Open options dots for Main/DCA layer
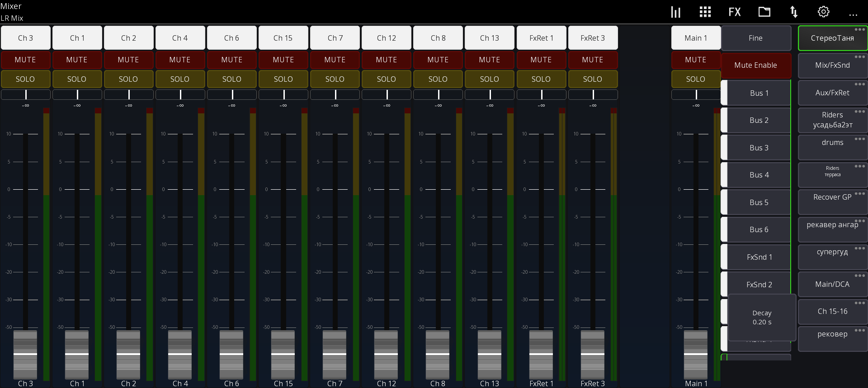 (860, 276)
